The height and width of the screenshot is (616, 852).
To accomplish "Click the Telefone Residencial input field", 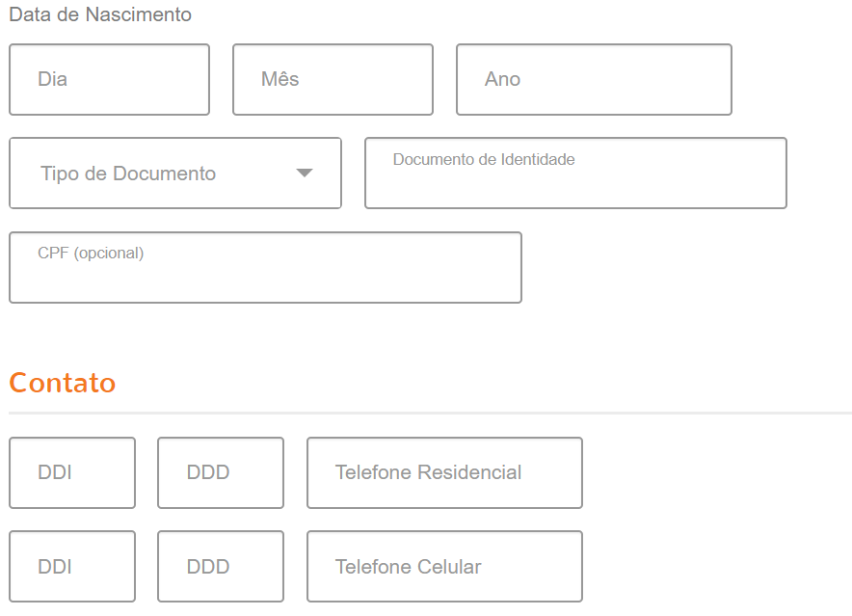I will pyautogui.click(x=444, y=473).
